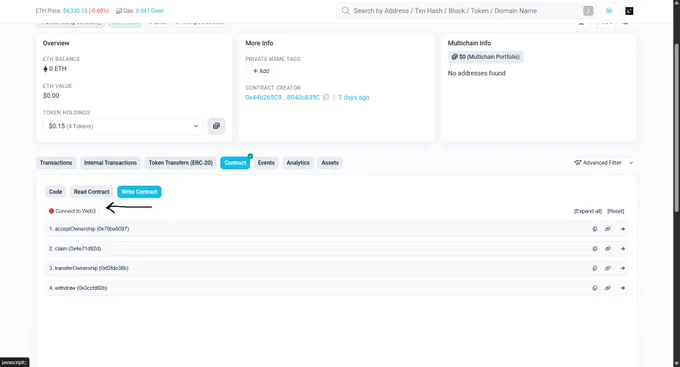Click the search magnifier icon
The height and width of the screenshot is (367, 680).
[x=346, y=11]
